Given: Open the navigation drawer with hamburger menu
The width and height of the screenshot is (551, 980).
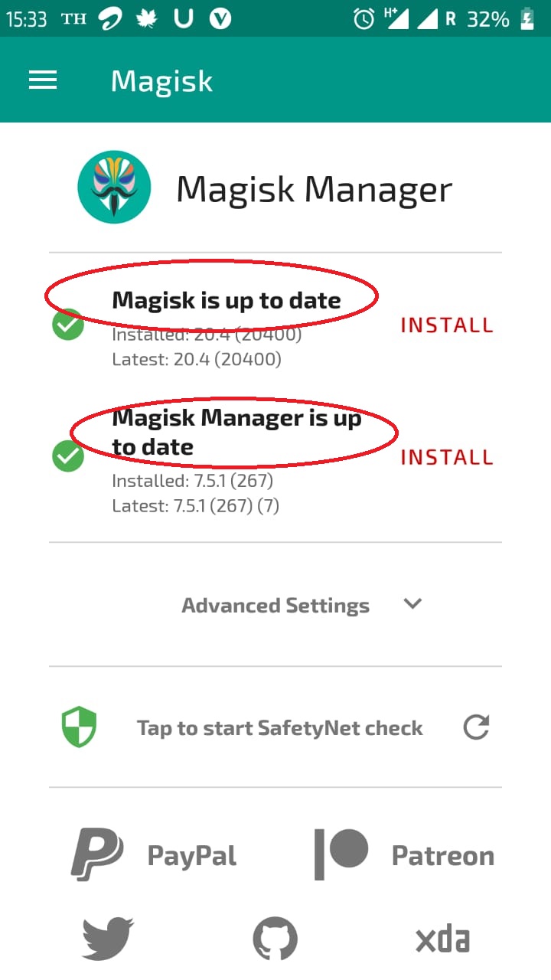Looking at the screenshot, I should (43, 80).
